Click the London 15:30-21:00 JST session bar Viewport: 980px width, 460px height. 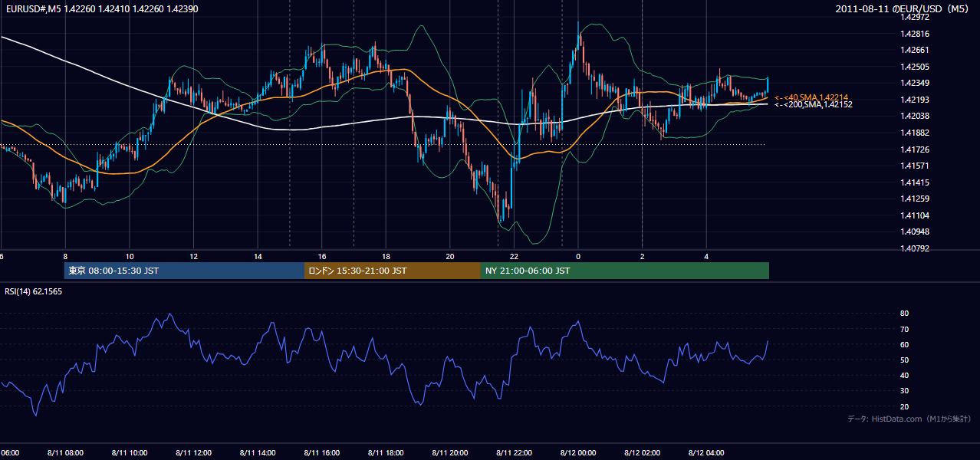[x=393, y=271]
